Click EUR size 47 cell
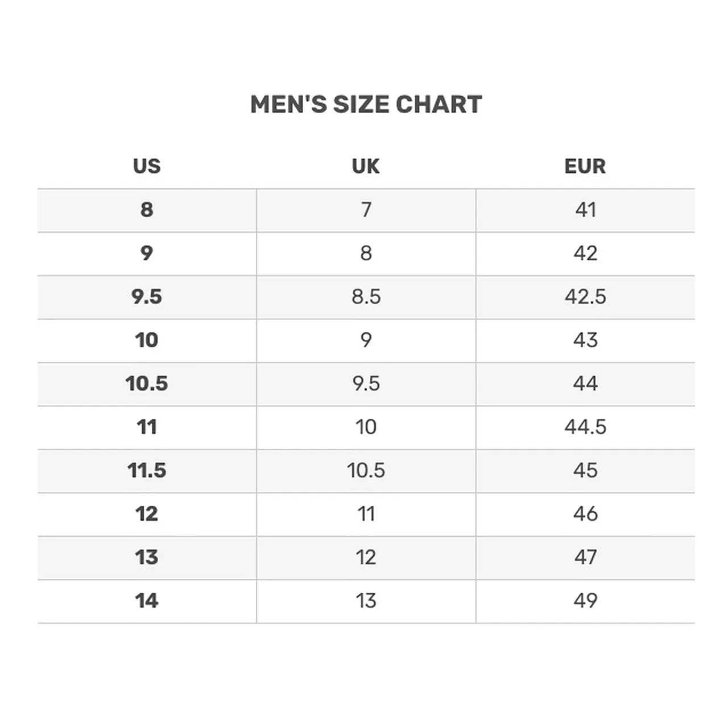The height and width of the screenshot is (728, 728). coord(585,558)
